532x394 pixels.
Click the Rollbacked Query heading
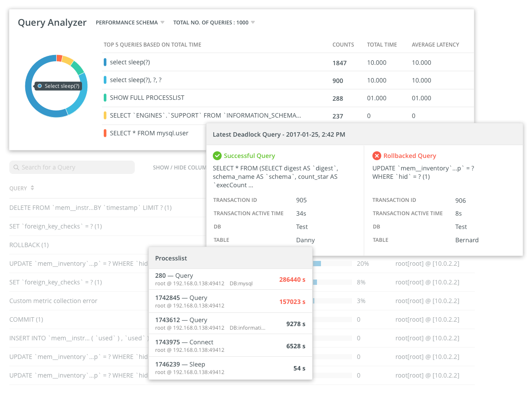point(410,156)
